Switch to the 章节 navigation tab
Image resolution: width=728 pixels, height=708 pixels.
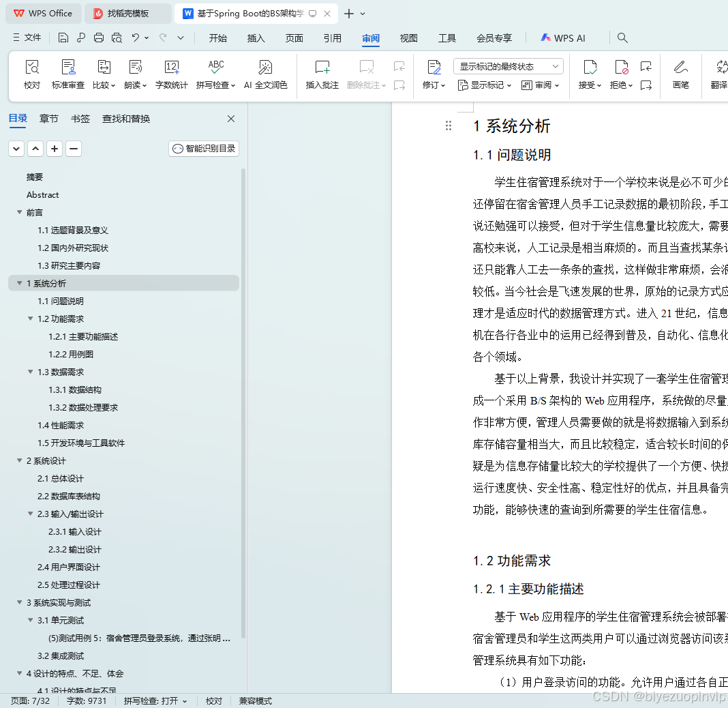(49, 119)
